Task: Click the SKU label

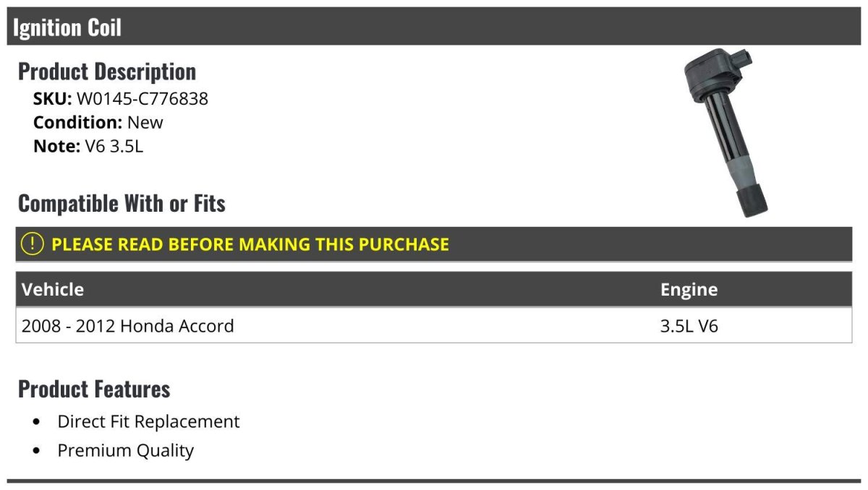Action: 52,98
